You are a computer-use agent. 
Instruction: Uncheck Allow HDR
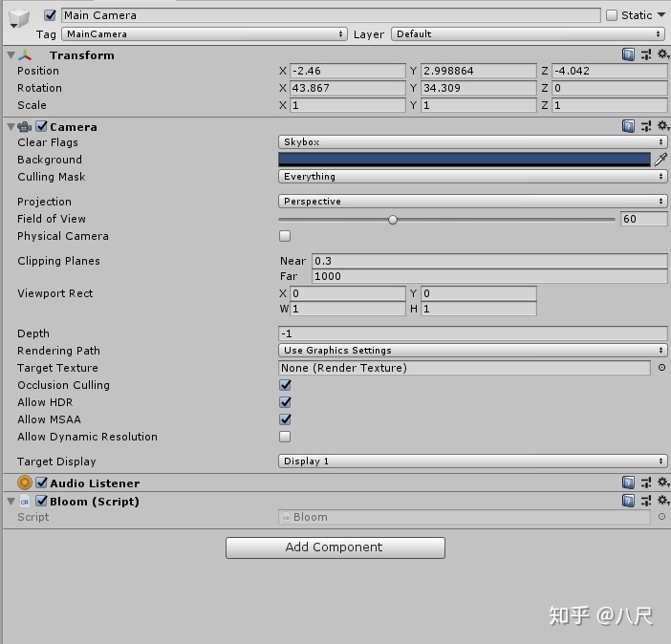point(285,402)
